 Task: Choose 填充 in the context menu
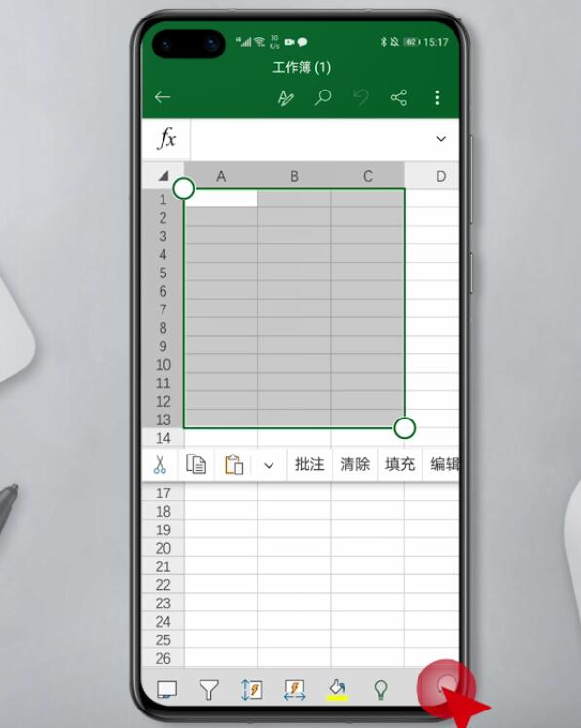click(x=399, y=464)
